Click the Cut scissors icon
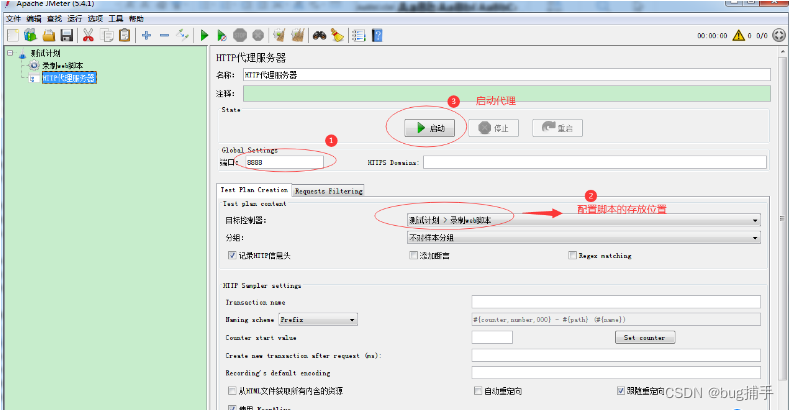This screenshot has height=410, width=789. [88, 35]
